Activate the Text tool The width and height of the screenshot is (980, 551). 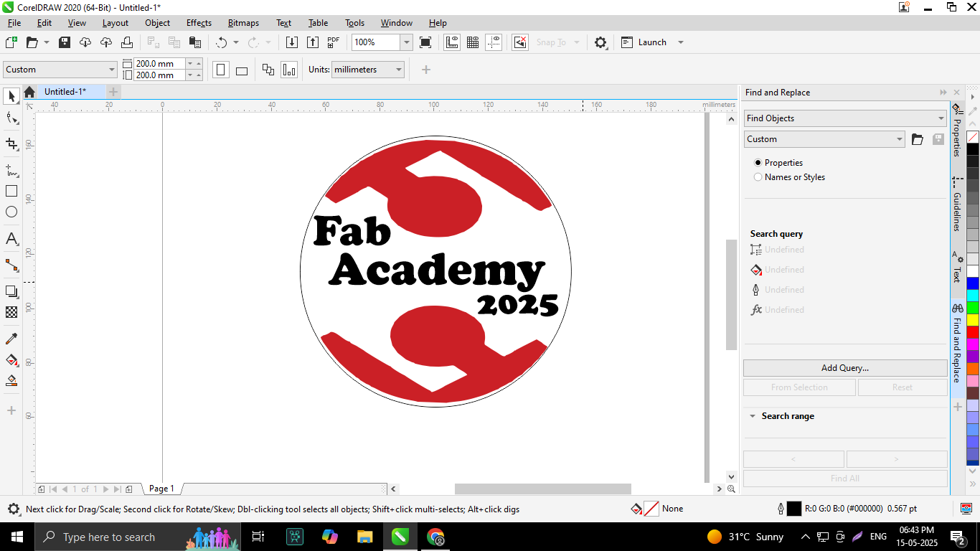(11, 238)
